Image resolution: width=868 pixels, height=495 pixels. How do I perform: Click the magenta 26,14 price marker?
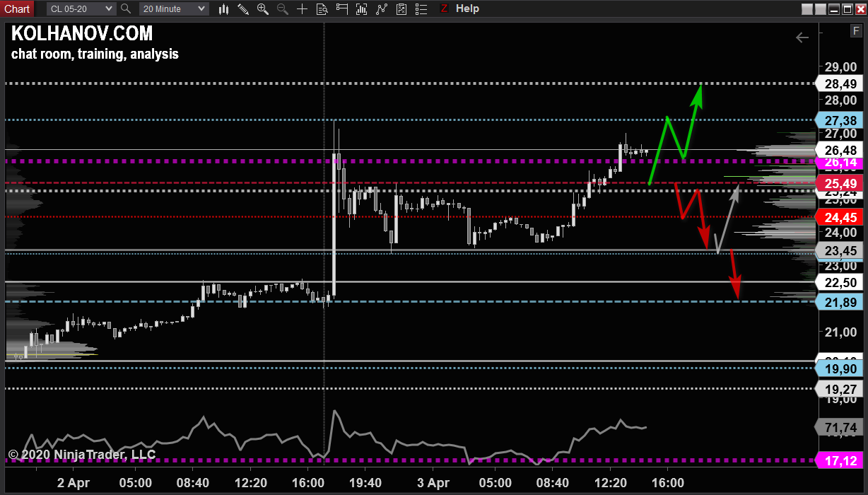click(x=840, y=163)
